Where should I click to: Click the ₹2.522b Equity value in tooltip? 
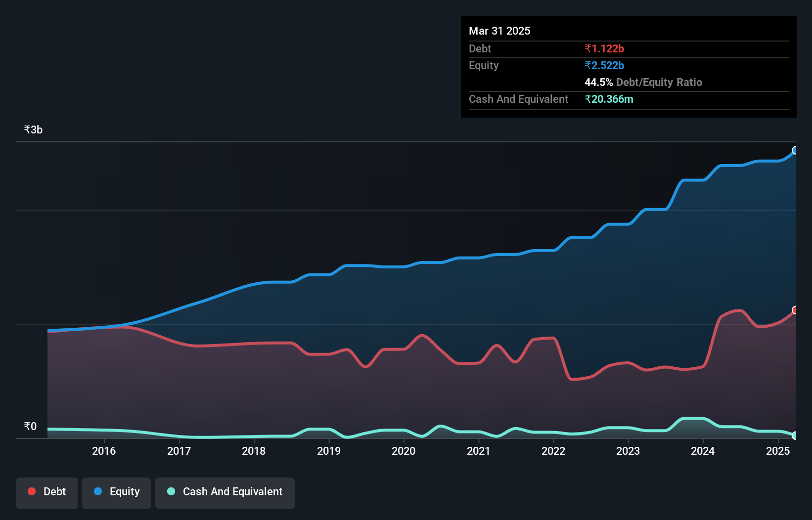pyautogui.click(x=604, y=65)
